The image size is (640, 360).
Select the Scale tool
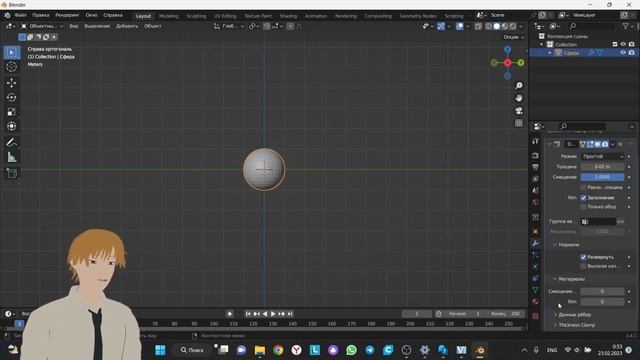click(x=11, y=112)
